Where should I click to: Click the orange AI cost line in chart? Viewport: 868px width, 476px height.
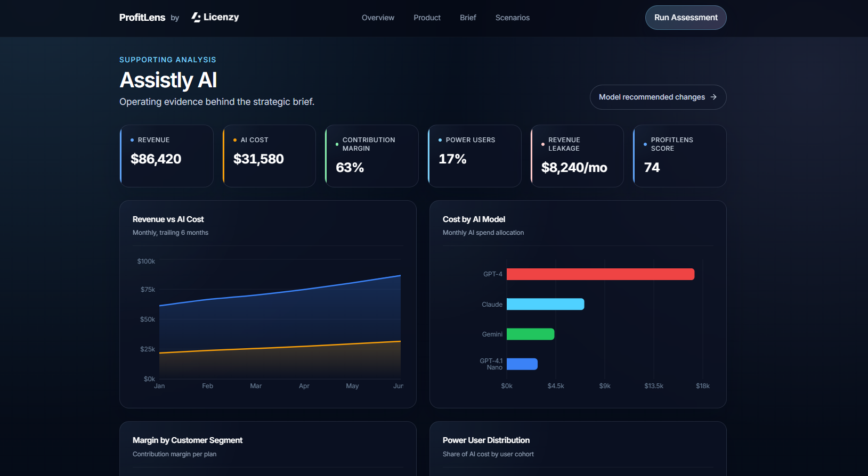coord(280,348)
